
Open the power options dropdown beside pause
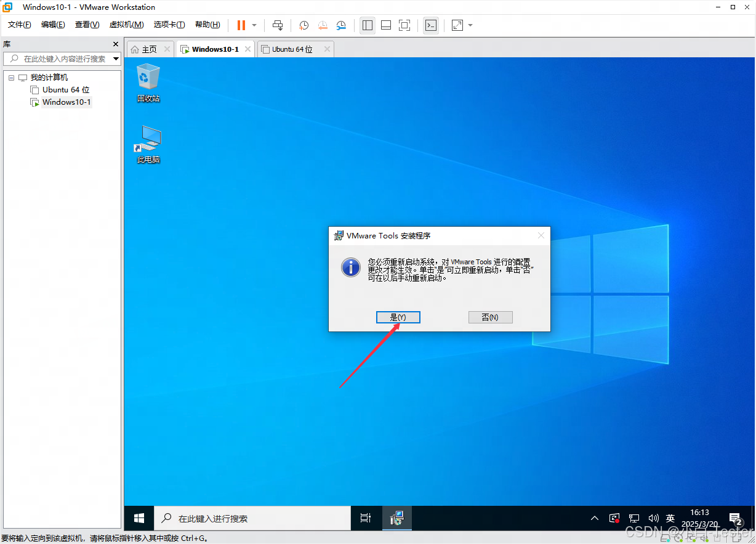coord(254,25)
